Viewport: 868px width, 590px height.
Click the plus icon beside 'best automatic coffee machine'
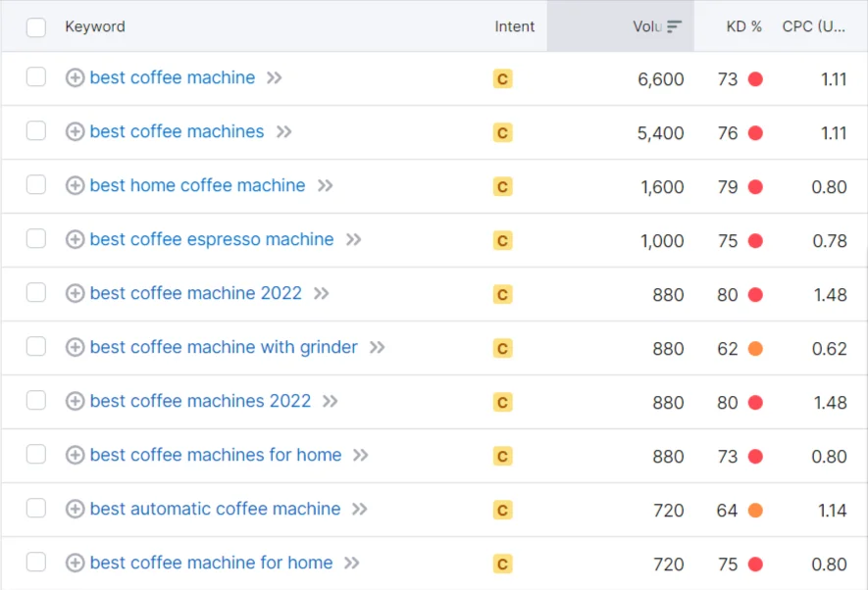pyautogui.click(x=75, y=509)
